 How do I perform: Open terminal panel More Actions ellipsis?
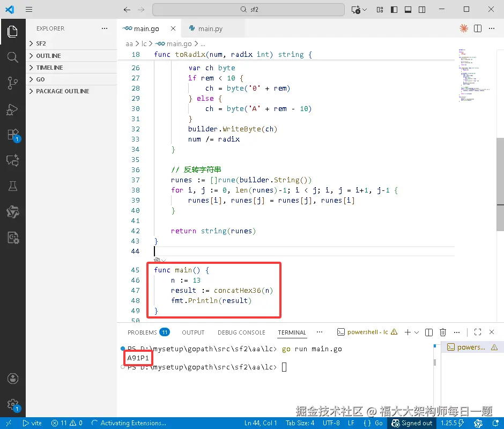point(457,332)
